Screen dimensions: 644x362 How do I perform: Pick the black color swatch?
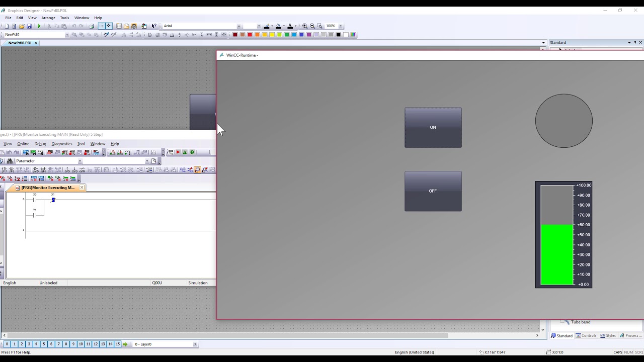tap(338, 35)
